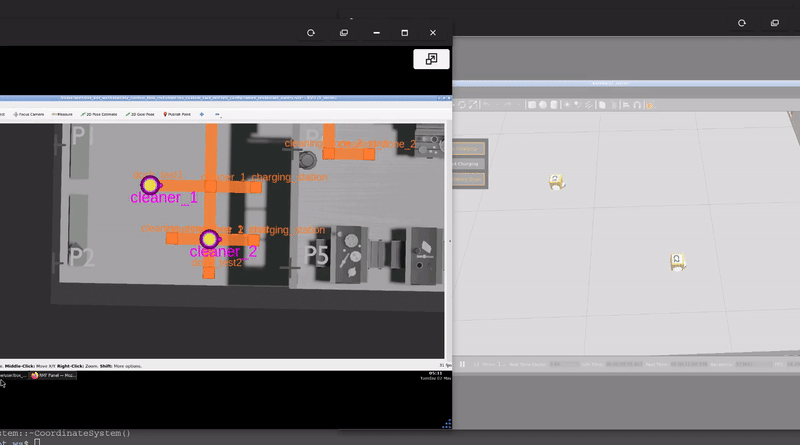
Task: Pause the Gazebo simulation
Action: pos(462,364)
